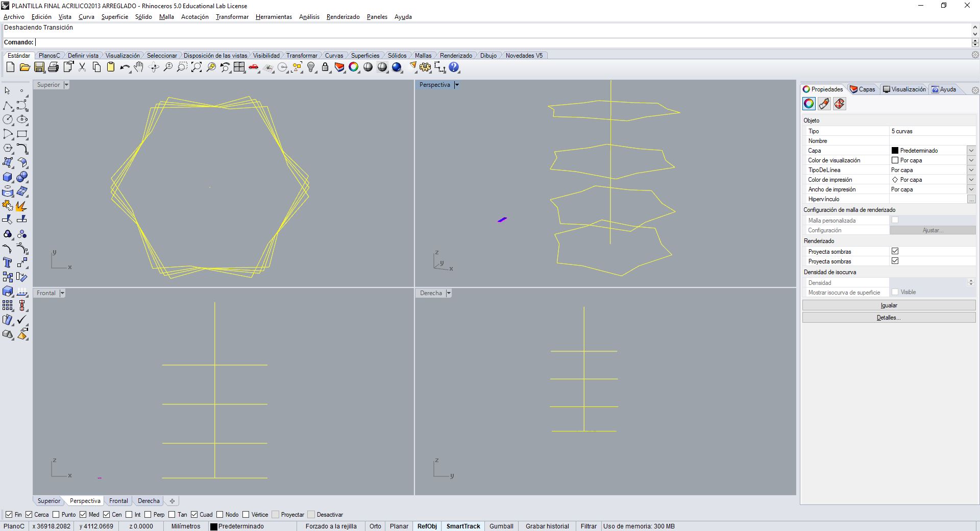Open the TipoDeLínea dropdown
The width and height of the screenshot is (980, 531).
(971, 170)
